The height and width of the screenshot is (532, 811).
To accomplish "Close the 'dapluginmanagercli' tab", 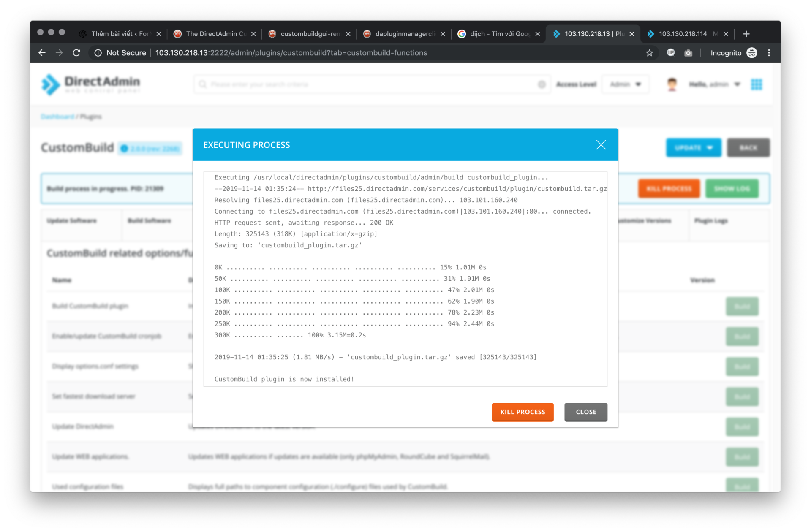I will pos(443,34).
